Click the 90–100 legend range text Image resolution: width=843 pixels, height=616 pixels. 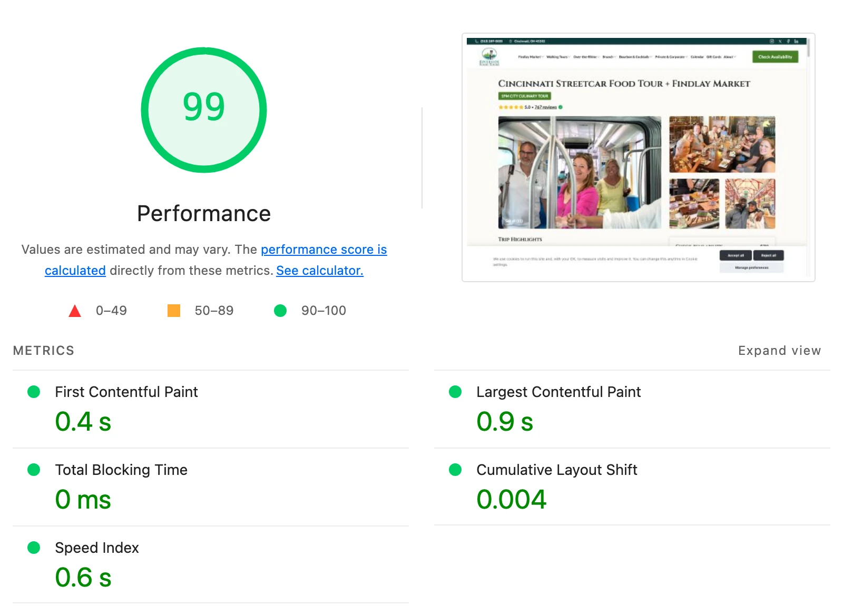coord(324,311)
